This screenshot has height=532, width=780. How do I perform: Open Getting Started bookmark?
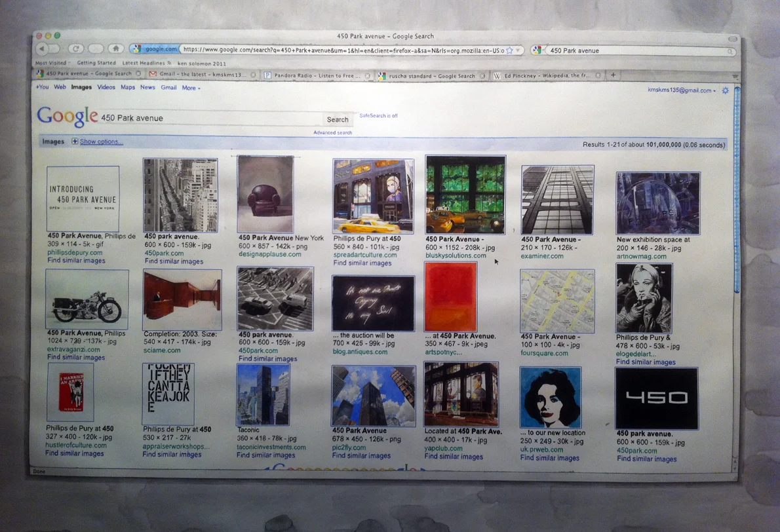point(96,63)
